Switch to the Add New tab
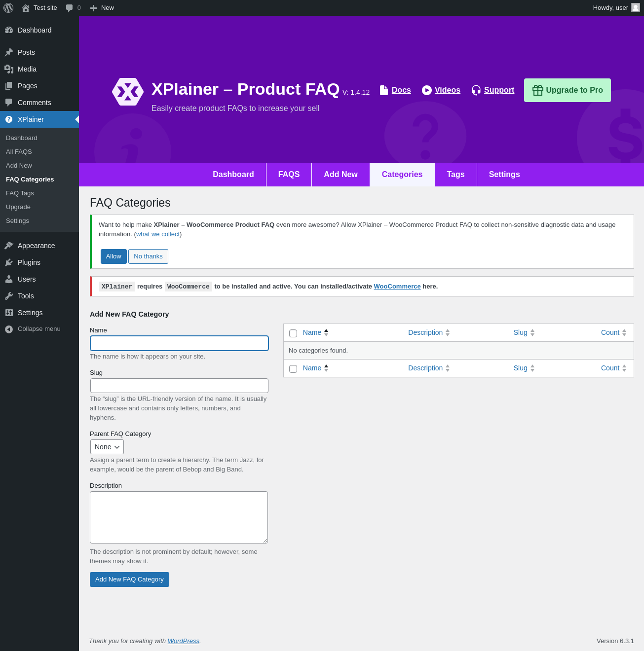This screenshot has height=651, width=644. (x=341, y=175)
